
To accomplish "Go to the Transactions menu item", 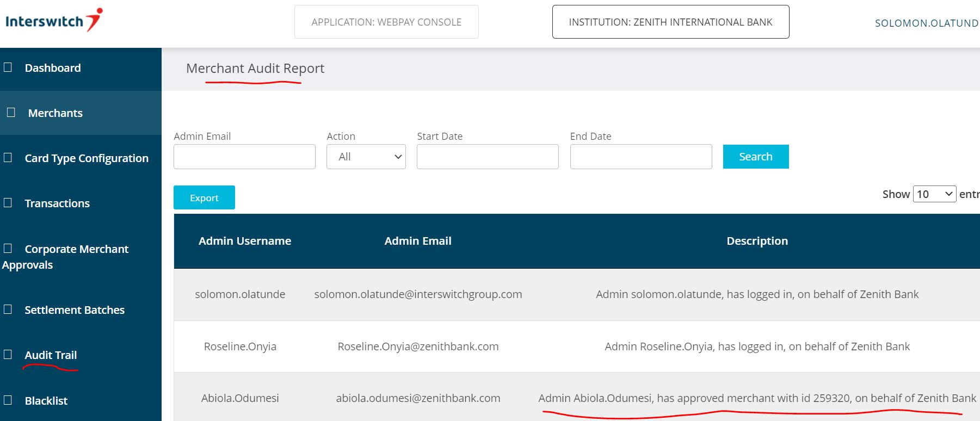I will tap(57, 203).
